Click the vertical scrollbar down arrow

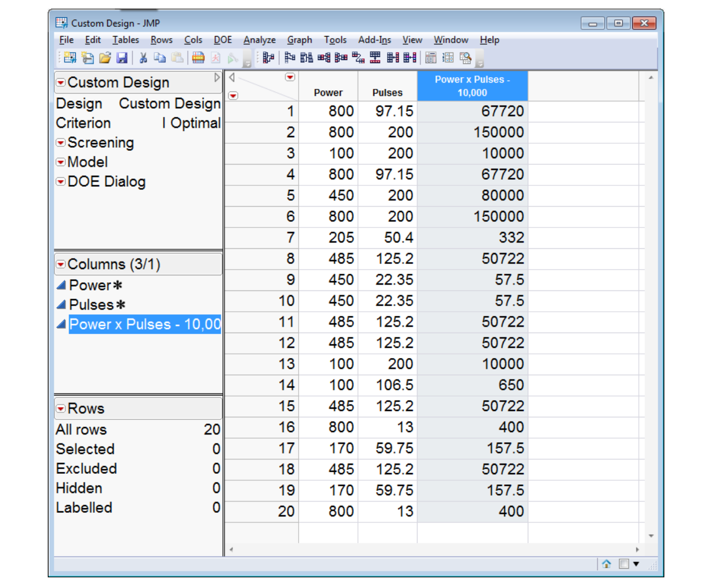click(651, 536)
